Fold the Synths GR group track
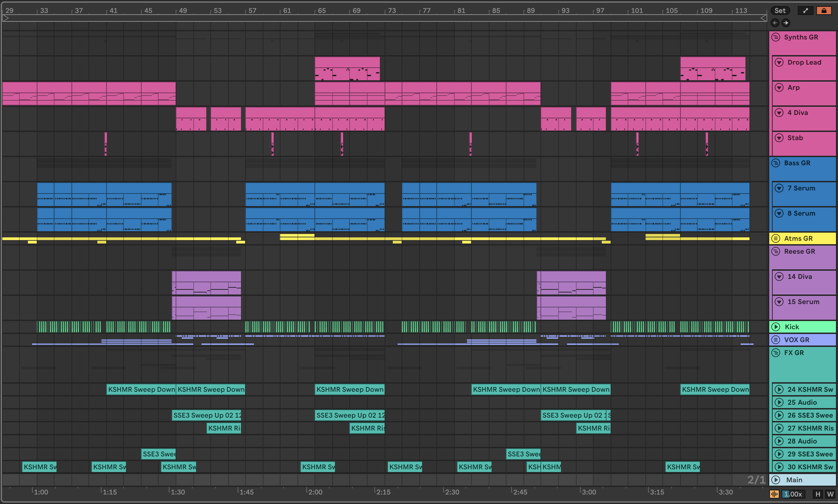The height and width of the screenshot is (504, 838). (x=776, y=37)
